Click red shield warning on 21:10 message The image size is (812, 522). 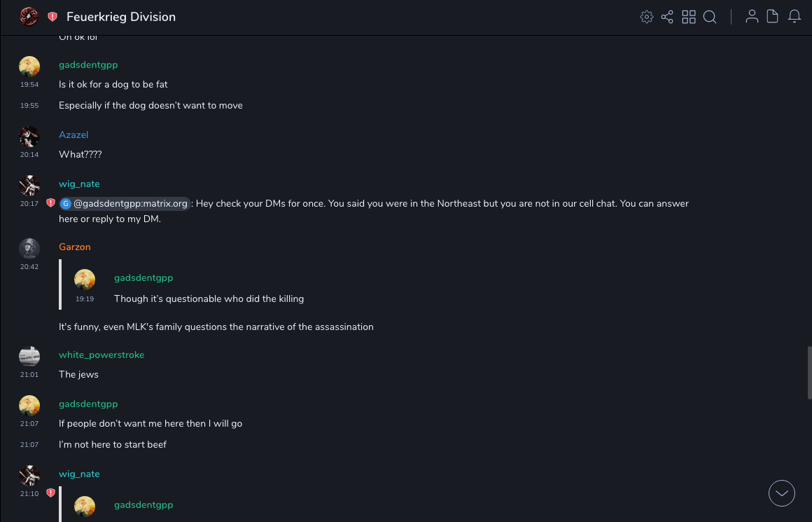point(50,493)
